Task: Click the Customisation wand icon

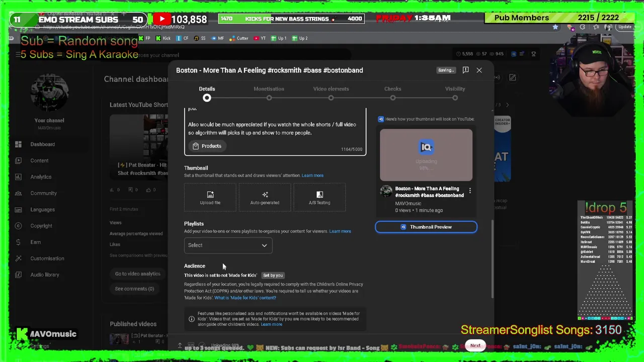Action: coord(18,258)
